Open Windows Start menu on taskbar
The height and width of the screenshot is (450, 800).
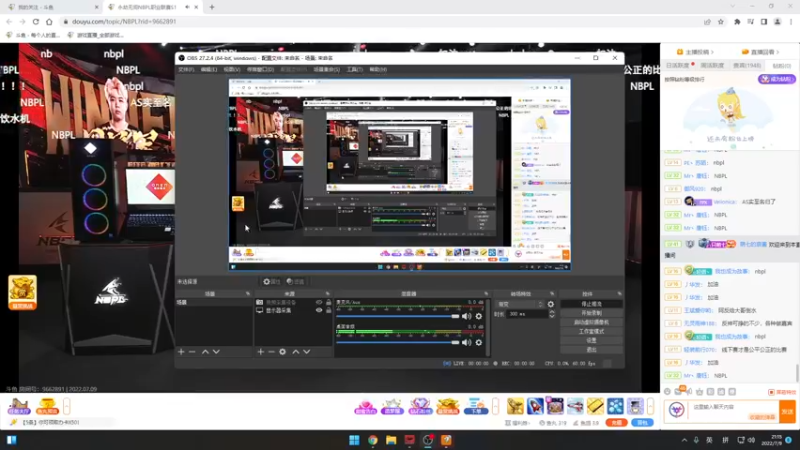point(354,440)
